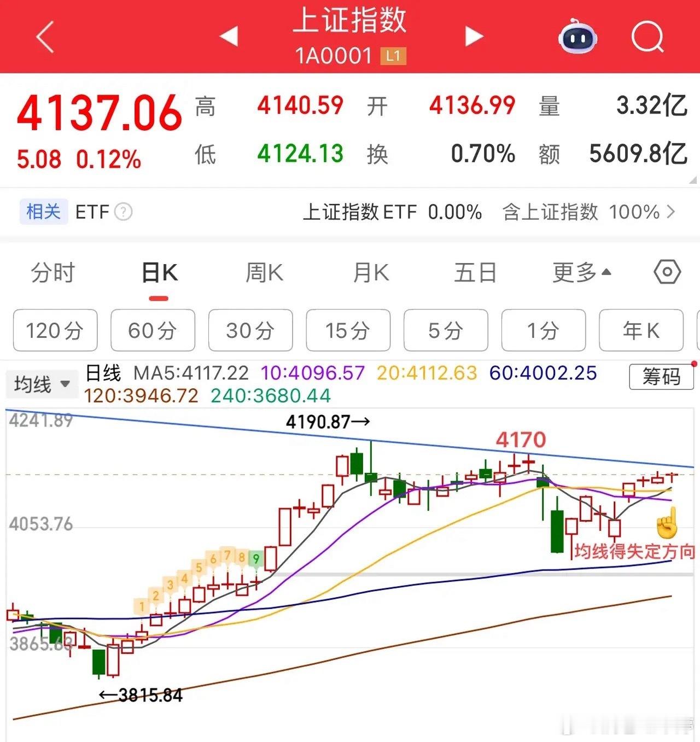Open the 均线 moving average dropdown
This screenshot has height=742, width=700.
pos(42,383)
